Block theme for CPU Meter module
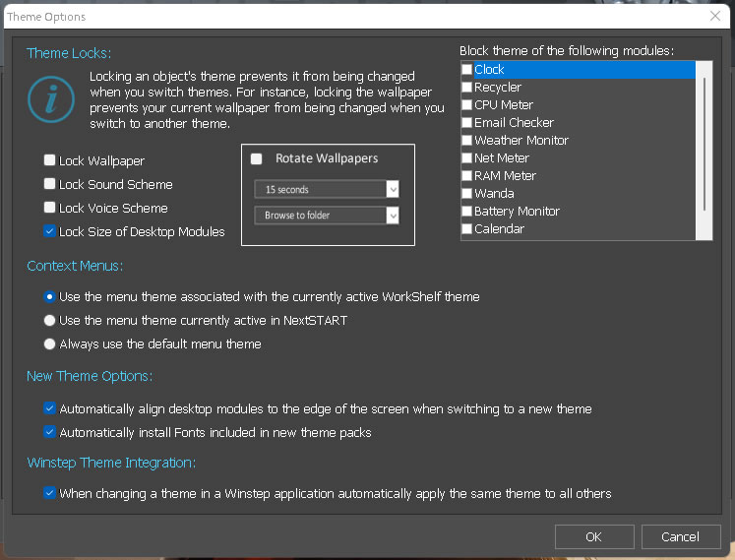 click(467, 105)
